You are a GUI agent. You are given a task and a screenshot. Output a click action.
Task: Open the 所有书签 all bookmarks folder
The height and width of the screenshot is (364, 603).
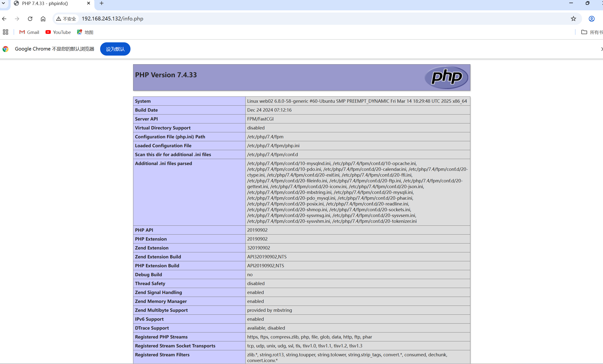(592, 32)
